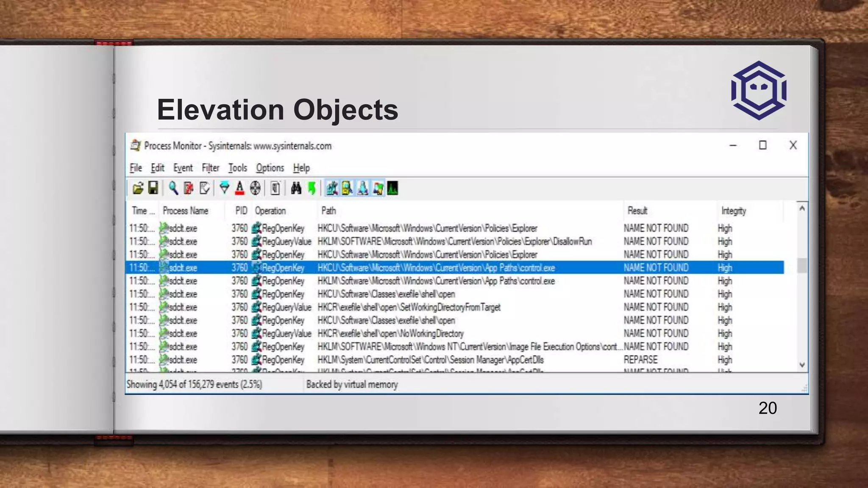Open the Filter menu

(210, 168)
